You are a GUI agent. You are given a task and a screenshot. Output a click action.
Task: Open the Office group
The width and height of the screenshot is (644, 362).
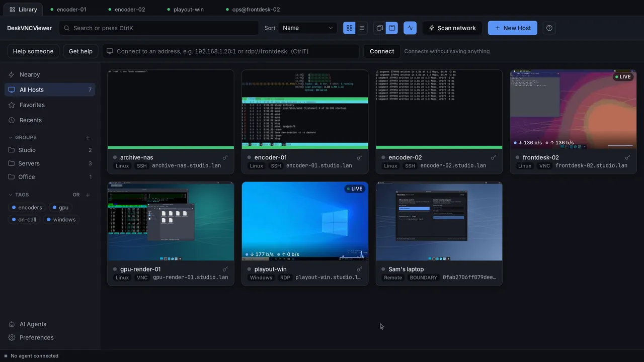[x=50, y=177]
